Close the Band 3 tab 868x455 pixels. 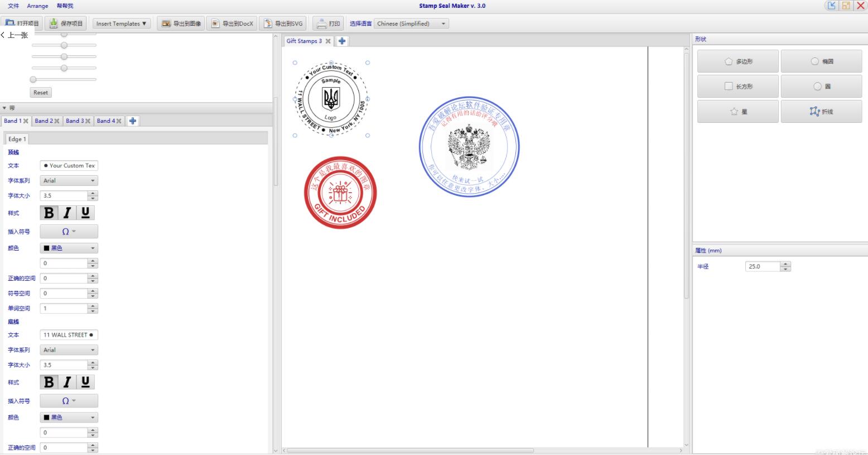coord(88,121)
